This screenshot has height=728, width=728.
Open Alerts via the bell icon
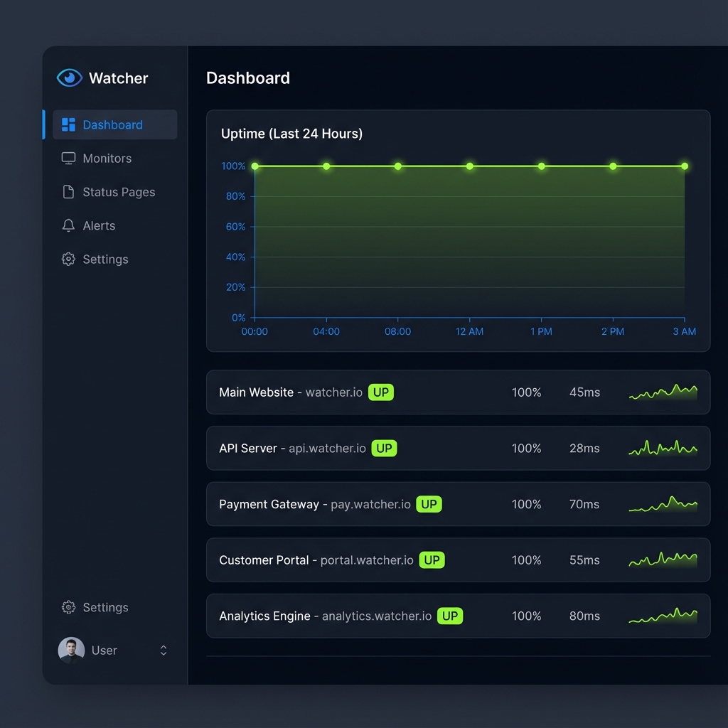(67, 225)
